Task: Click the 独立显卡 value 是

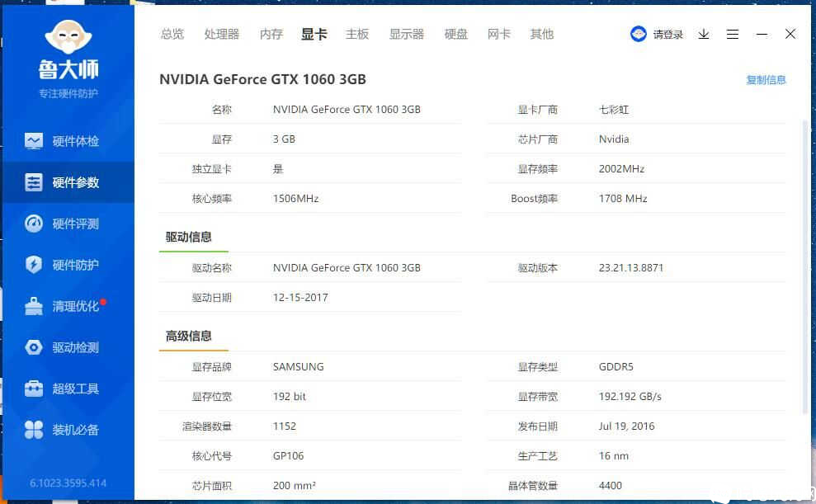Action: pyautogui.click(x=278, y=169)
